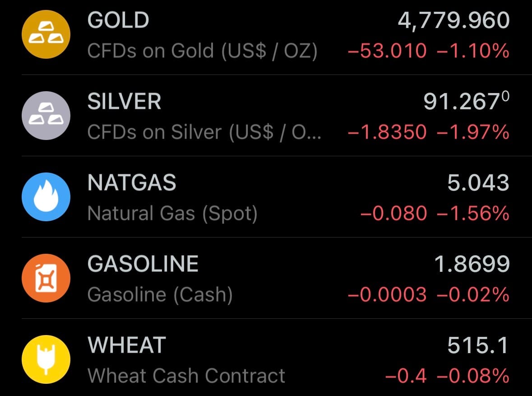The height and width of the screenshot is (396, 532).
Task: Tap the "Wheat Cash Contract" description
Action: 186,376
